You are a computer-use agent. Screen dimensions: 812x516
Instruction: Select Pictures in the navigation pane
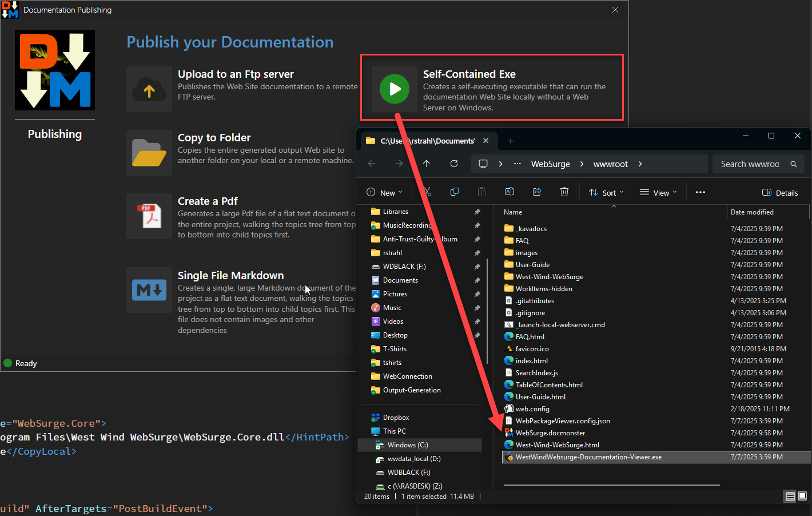click(395, 294)
